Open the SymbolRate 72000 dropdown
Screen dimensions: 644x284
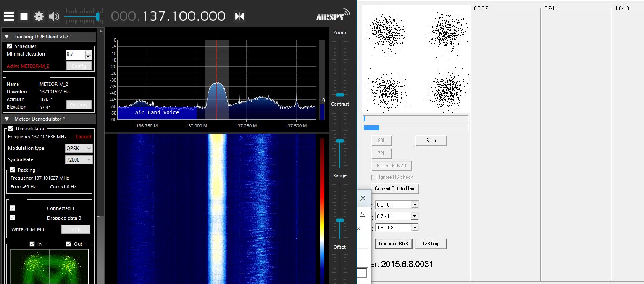click(79, 159)
